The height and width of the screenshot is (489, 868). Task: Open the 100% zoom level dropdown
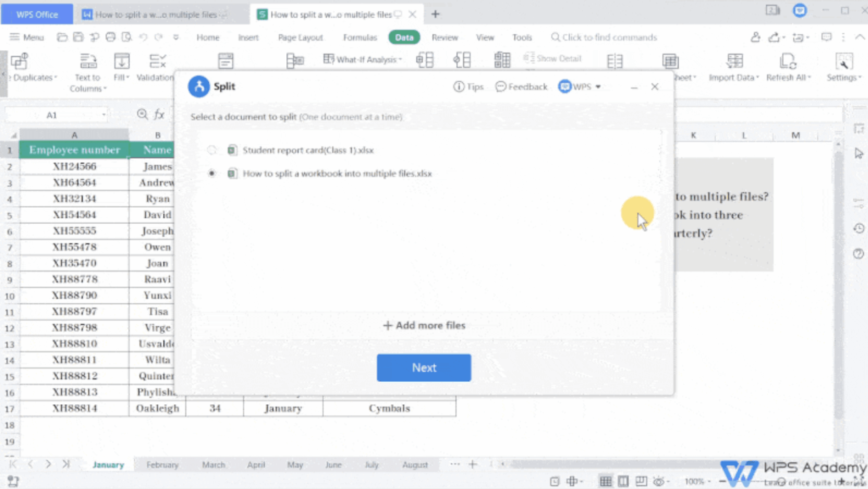pyautogui.click(x=697, y=482)
